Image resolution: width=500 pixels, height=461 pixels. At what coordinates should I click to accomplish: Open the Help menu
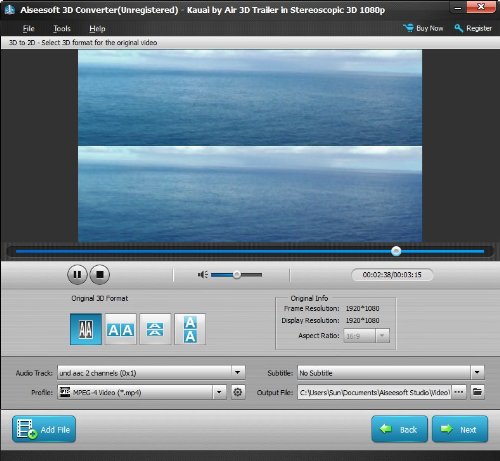point(97,29)
